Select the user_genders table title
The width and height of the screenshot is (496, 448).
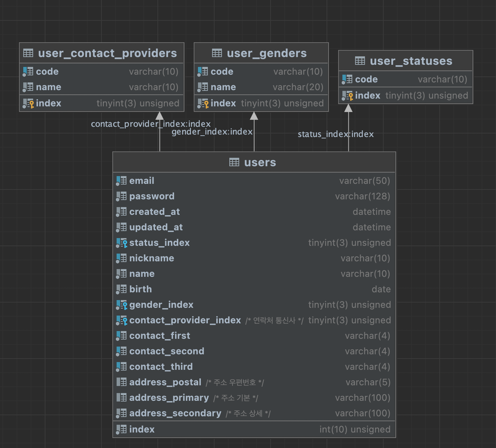tap(267, 53)
